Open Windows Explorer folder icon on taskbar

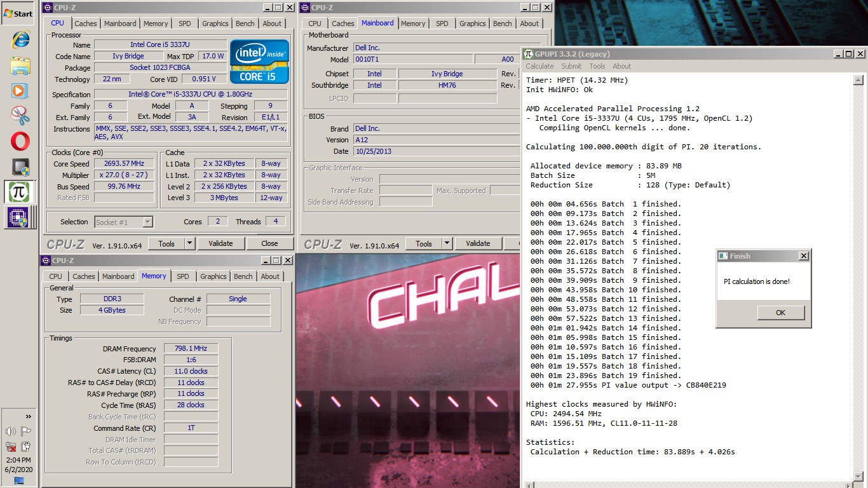click(x=20, y=65)
